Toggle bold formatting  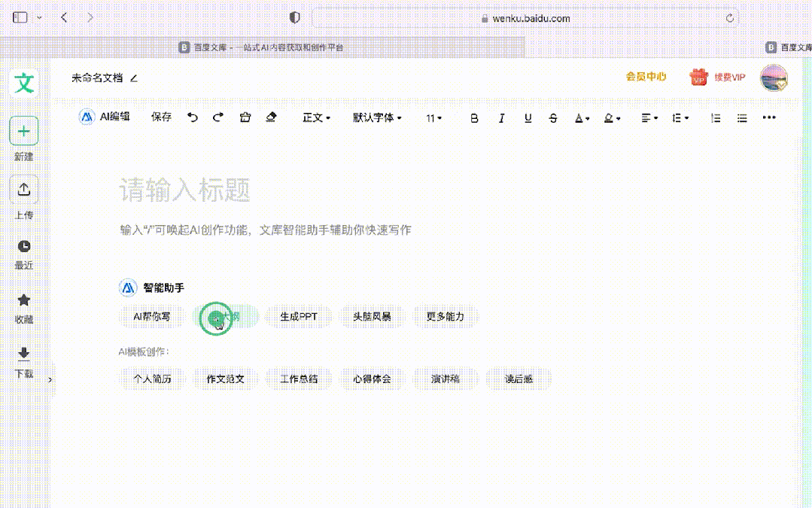pyautogui.click(x=474, y=118)
